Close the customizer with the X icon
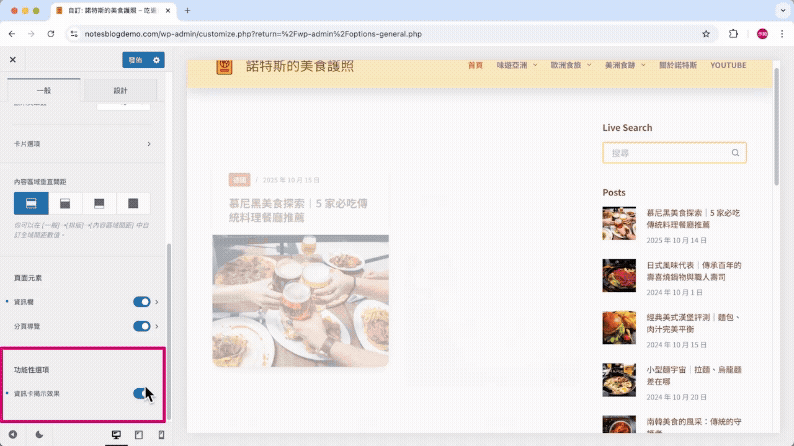 (x=13, y=60)
